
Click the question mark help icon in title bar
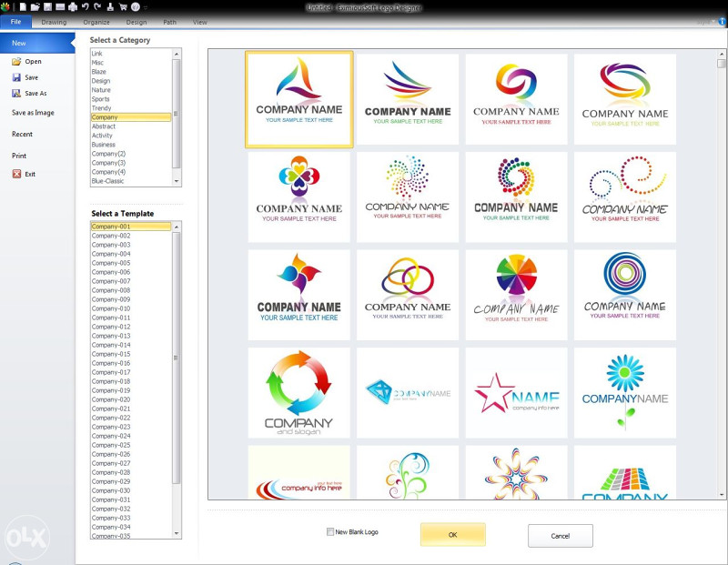(136, 7)
